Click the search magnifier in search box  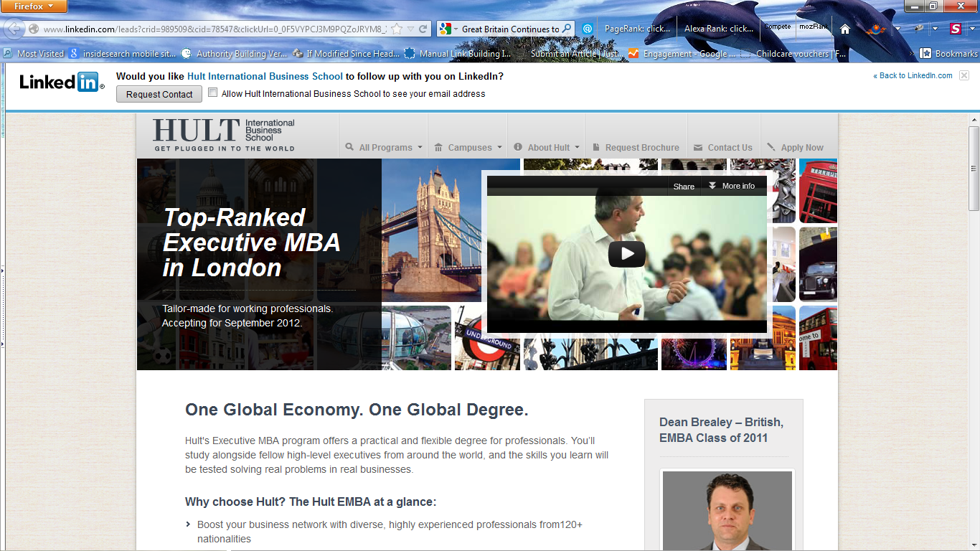point(566,29)
